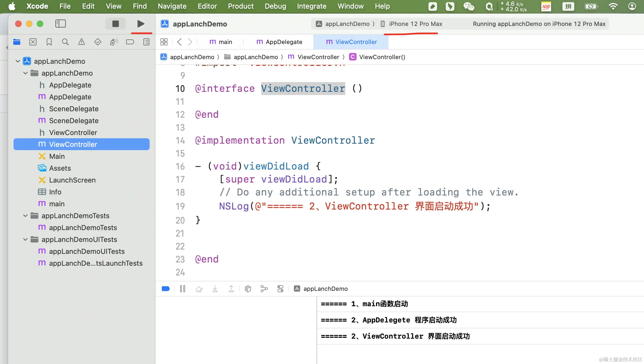Stop the running app

pos(115,24)
